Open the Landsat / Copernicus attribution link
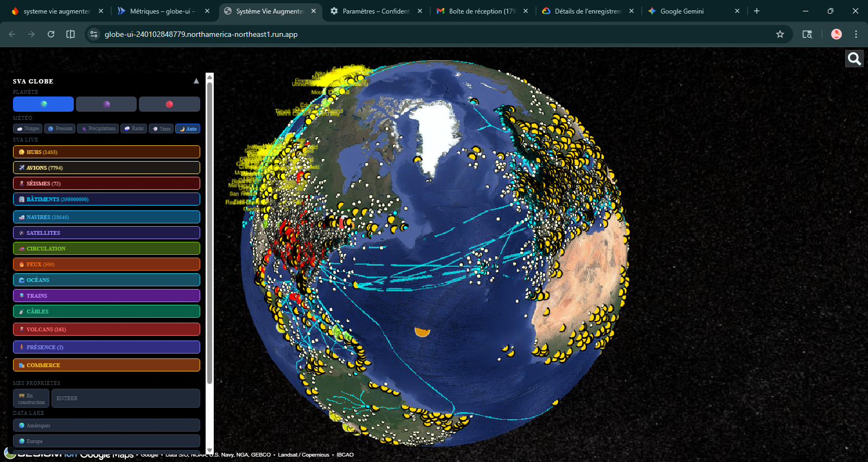868x462 pixels. pos(303,455)
